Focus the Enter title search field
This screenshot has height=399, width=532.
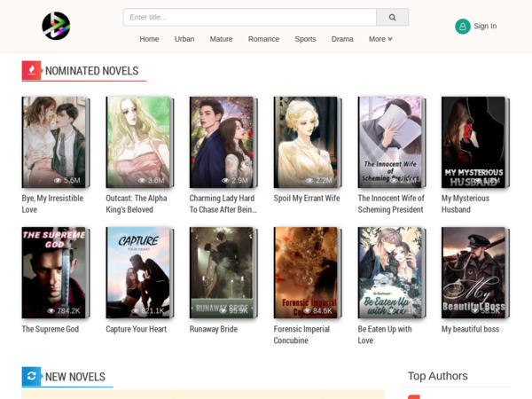click(250, 17)
